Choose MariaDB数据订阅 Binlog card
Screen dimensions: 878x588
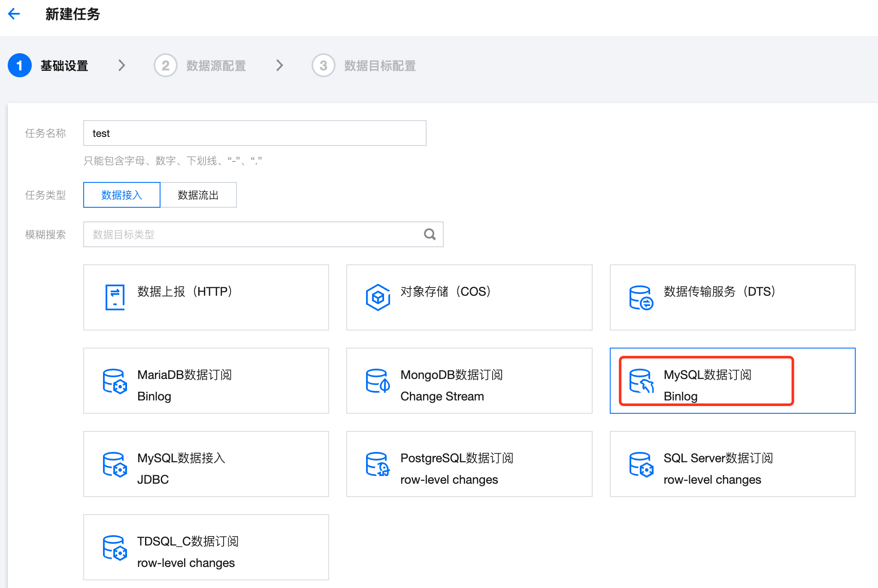coord(206,381)
